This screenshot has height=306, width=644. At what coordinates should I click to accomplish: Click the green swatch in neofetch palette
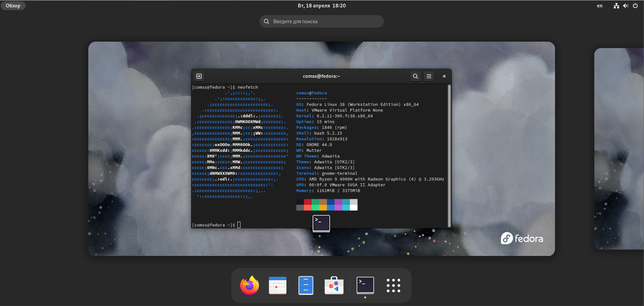coord(315,202)
